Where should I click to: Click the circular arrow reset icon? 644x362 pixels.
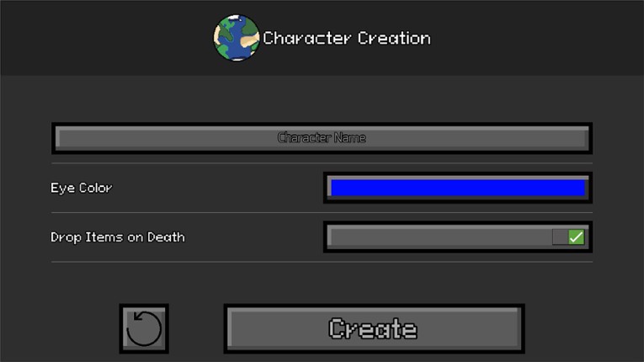tap(144, 328)
